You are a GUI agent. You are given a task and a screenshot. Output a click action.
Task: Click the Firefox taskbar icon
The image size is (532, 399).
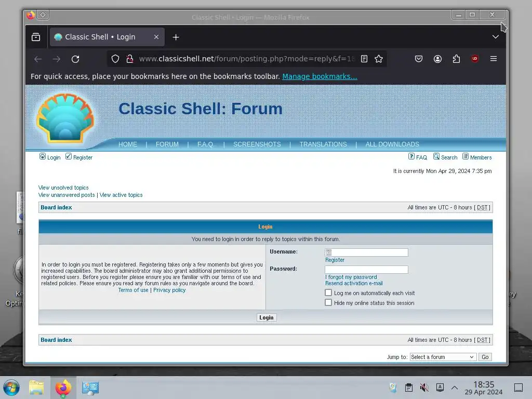coord(63,388)
